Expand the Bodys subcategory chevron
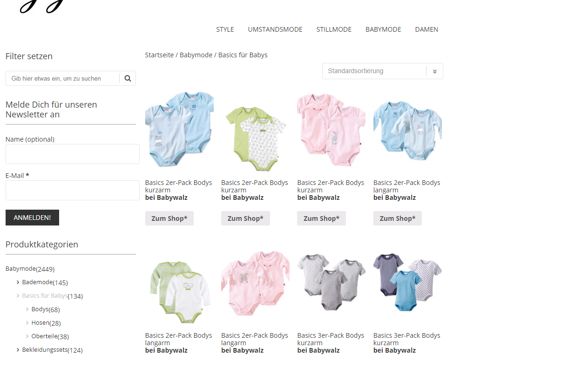Viewport: 588px width, 389px height. [x=27, y=309]
